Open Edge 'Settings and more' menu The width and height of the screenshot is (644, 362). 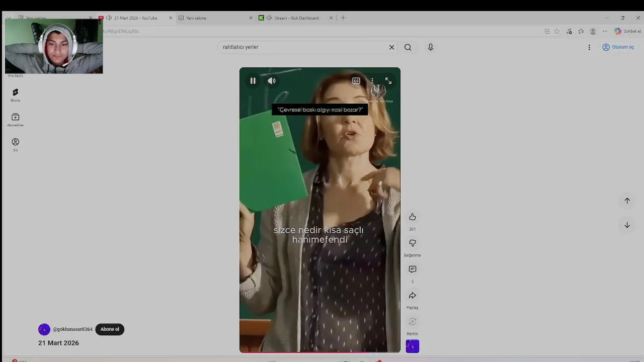coord(605,31)
